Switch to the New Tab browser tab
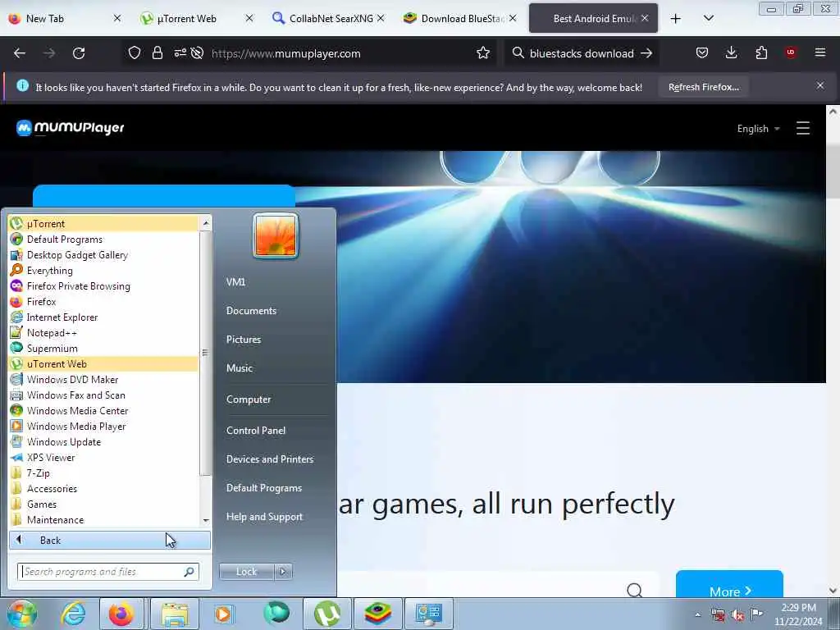 pyautogui.click(x=64, y=18)
